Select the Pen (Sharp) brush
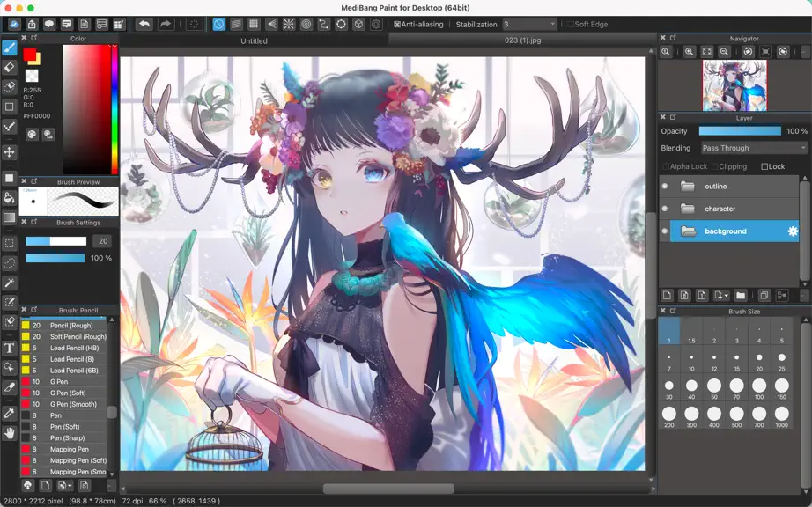Image resolution: width=812 pixels, height=507 pixels. coord(63,437)
